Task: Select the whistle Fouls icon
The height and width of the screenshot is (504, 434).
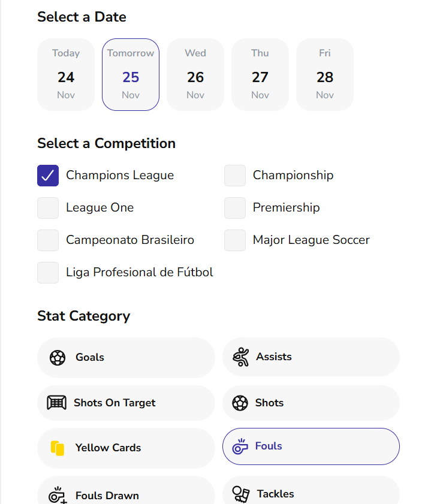Action: click(240, 446)
